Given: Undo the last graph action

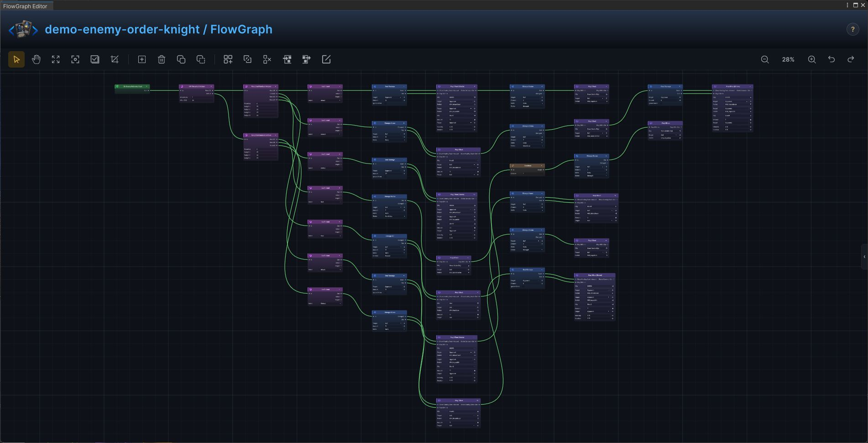Looking at the screenshot, I should point(831,59).
